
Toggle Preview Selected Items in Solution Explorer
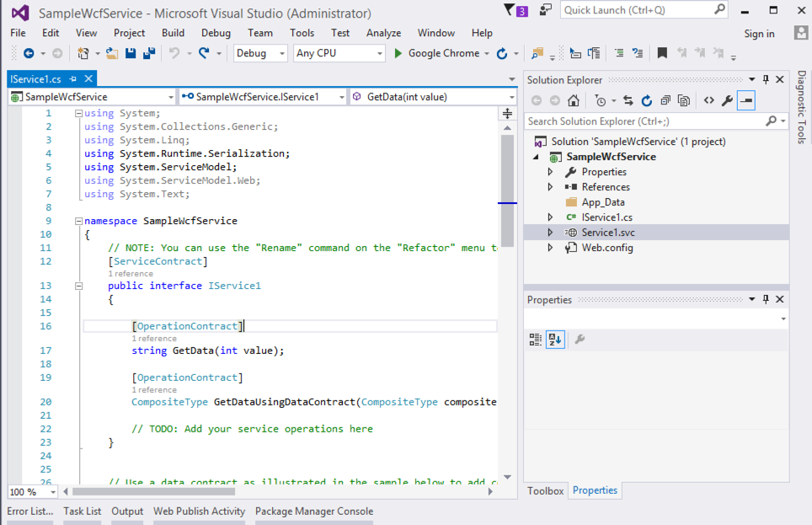coord(745,100)
